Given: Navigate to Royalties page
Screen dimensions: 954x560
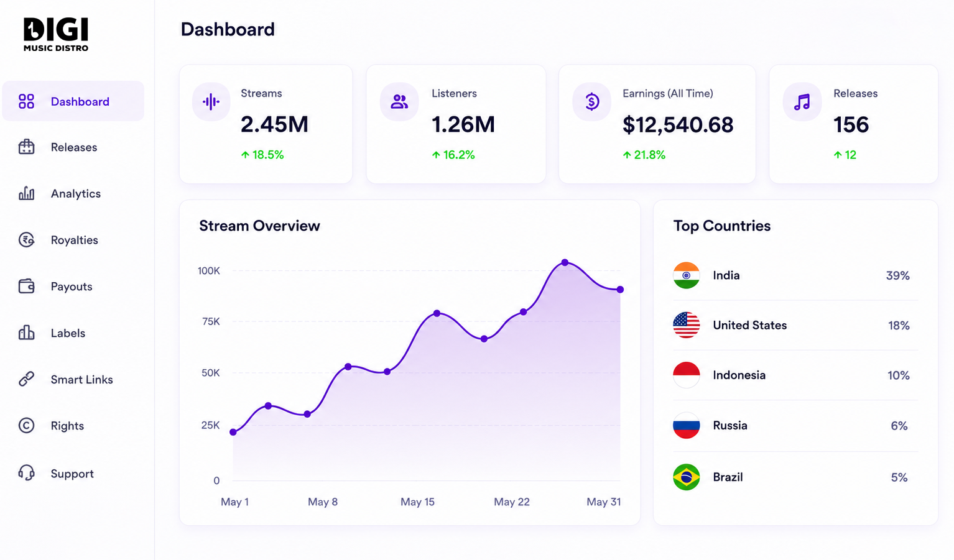Looking at the screenshot, I should click(73, 240).
